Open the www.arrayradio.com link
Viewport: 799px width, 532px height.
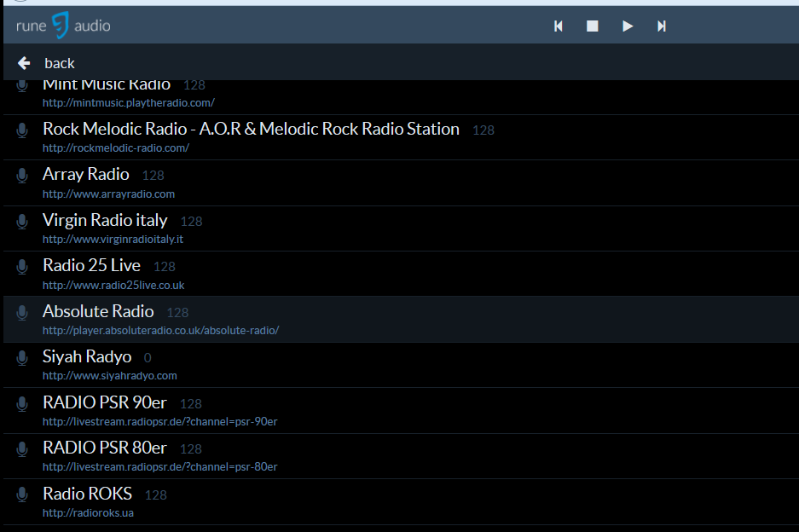click(x=109, y=194)
